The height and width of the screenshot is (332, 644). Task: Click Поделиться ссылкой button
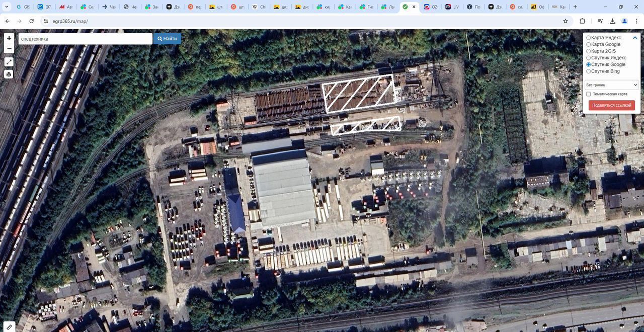coord(612,105)
